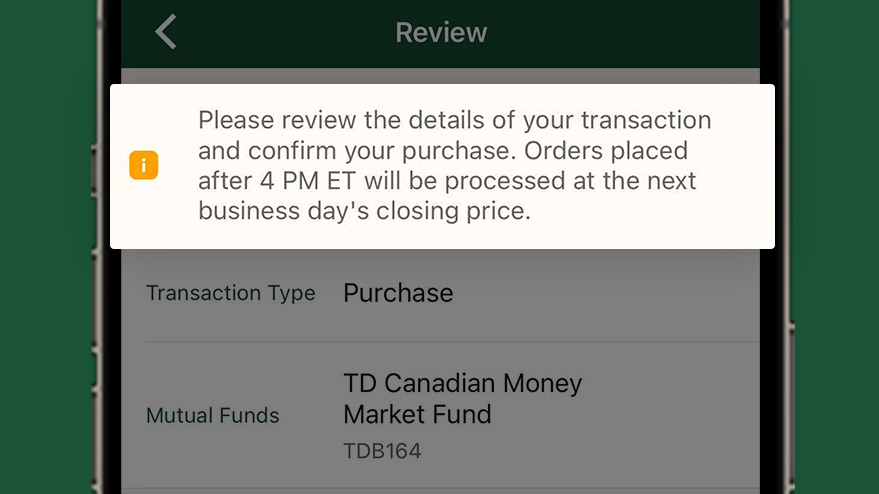Screen dimensions: 879x494
Task: Tap the first line "Please review the details"
Action: 455,120
